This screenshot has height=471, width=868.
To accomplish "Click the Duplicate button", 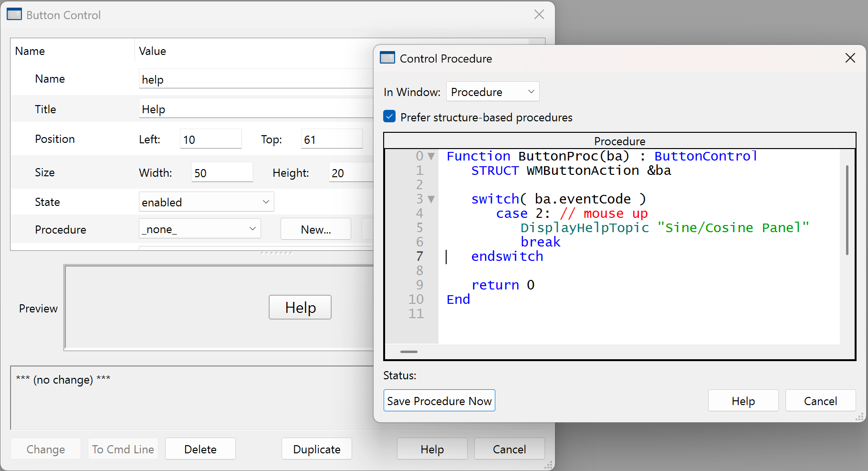I will (316, 449).
